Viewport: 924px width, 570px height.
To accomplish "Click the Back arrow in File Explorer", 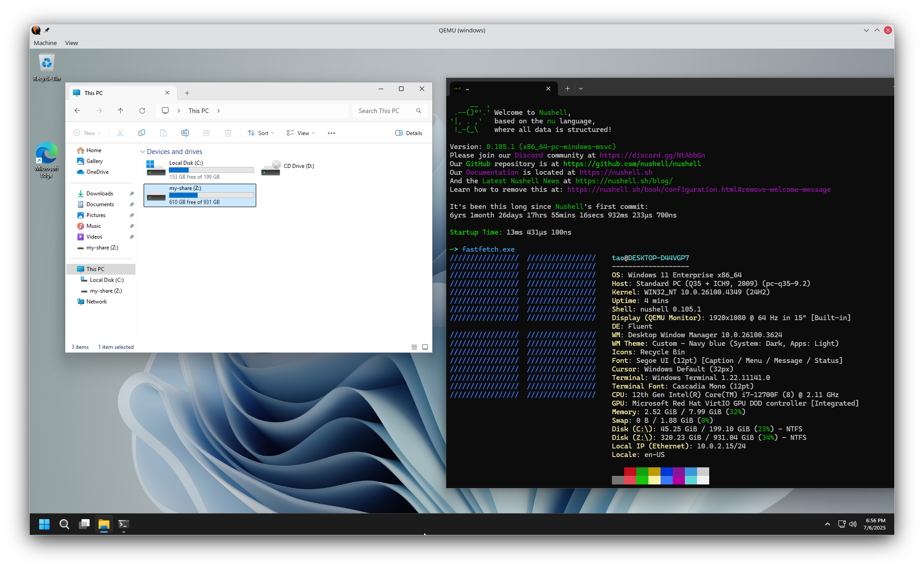I will (77, 111).
